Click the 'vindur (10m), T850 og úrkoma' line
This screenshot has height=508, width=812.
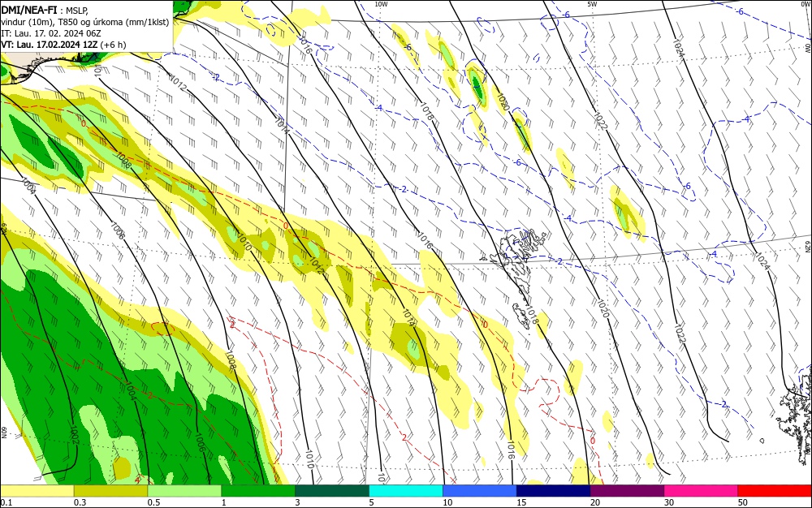pyautogui.click(x=85, y=22)
